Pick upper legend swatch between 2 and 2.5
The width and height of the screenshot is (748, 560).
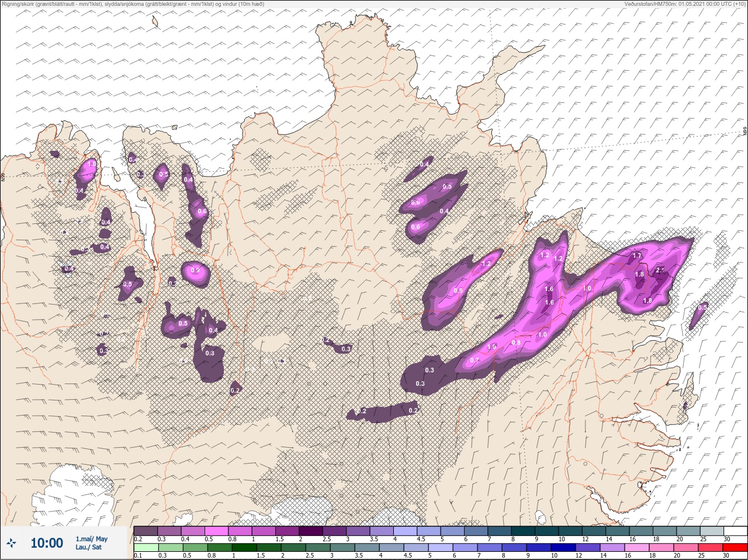[311, 531]
